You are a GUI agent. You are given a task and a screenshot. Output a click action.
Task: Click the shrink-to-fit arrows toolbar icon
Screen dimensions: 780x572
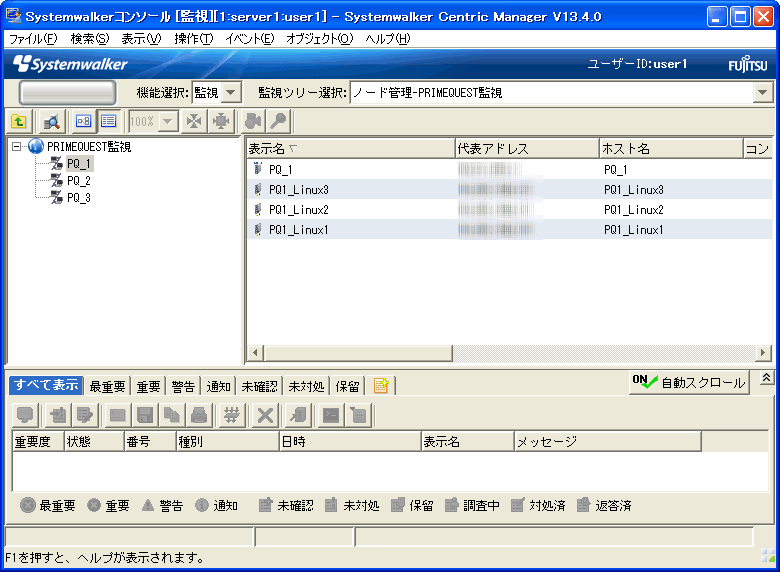click(194, 121)
